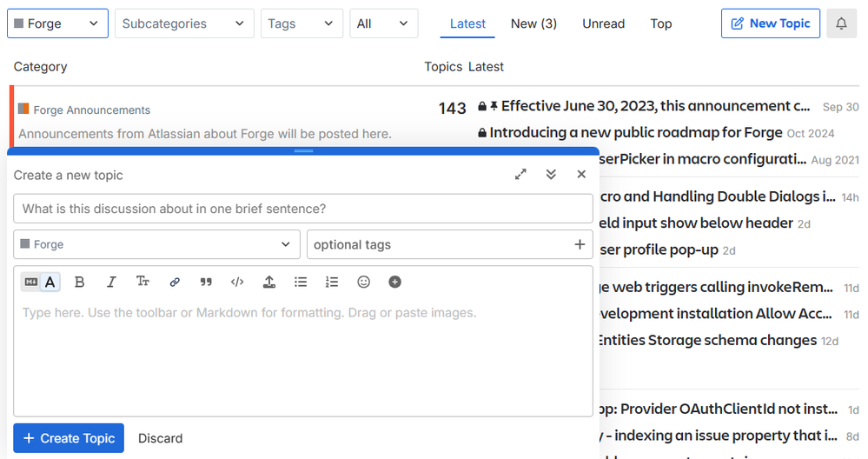The image size is (868, 459).
Task: Select the Top tab
Action: 661,23
